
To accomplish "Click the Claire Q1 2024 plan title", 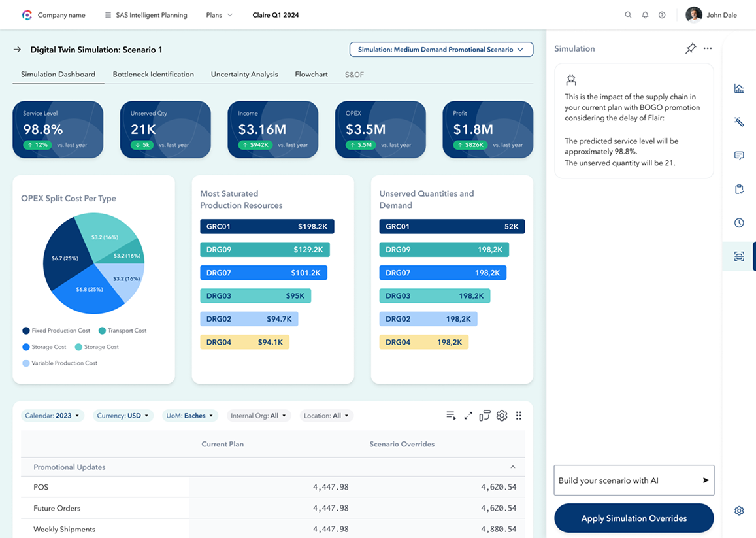I will [276, 15].
